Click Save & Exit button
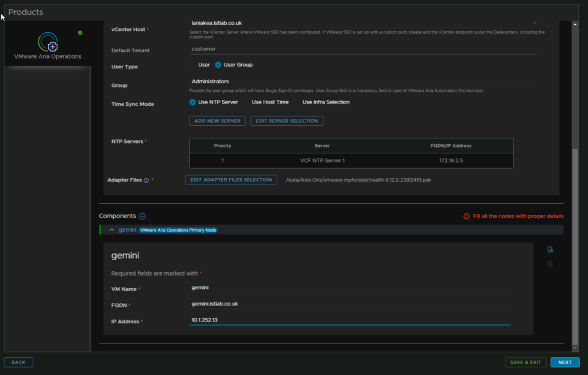The image size is (588, 375). click(525, 362)
